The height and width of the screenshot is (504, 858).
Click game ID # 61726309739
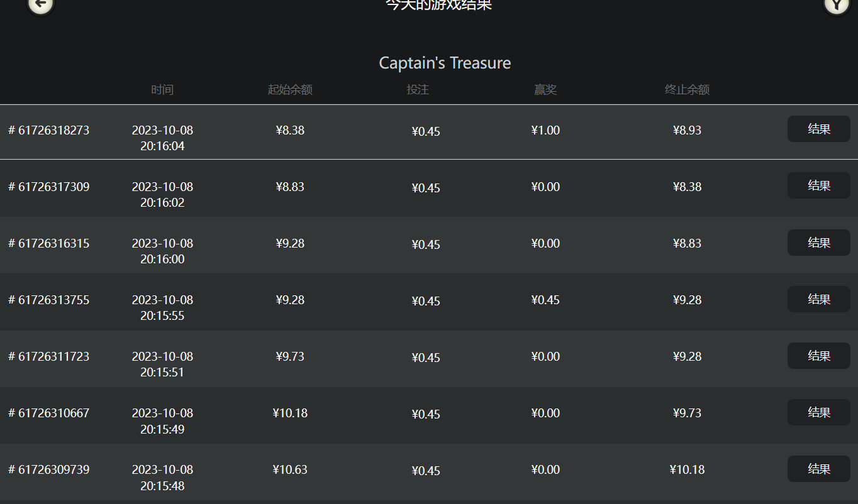point(49,469)
